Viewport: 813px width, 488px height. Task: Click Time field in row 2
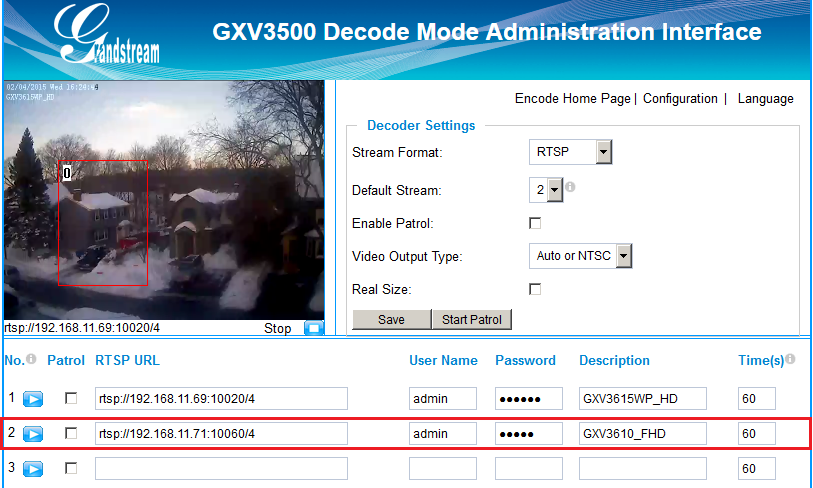pos(757,434)
